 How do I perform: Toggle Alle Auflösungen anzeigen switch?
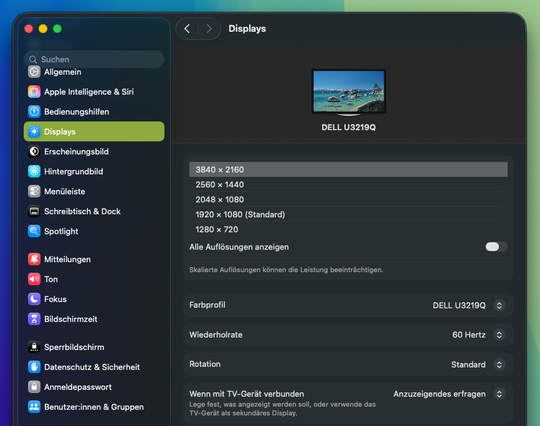tap(496, 247)
